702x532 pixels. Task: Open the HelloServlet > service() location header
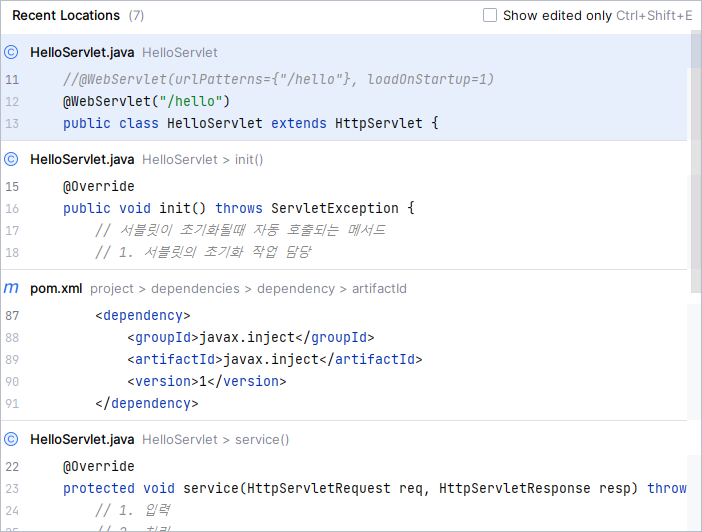(x=344, y=439)
